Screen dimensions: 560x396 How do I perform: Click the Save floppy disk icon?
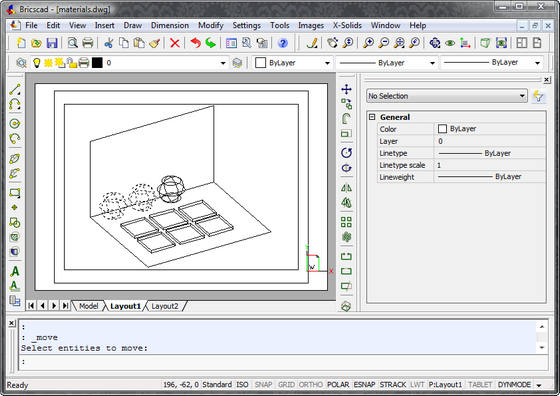[x=52, y=43]
